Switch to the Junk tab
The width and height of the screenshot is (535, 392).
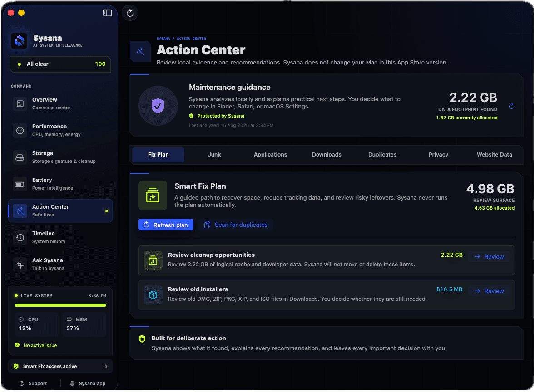pyautogui.click(x=214, y=155)
